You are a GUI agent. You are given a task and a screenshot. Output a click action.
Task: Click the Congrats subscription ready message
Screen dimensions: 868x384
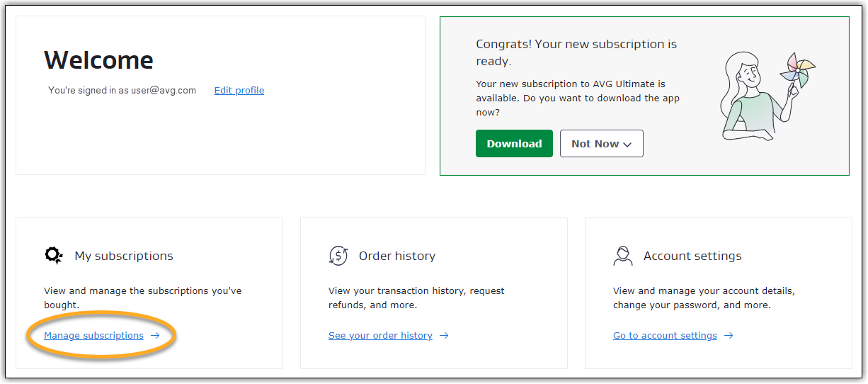[576, 52]
